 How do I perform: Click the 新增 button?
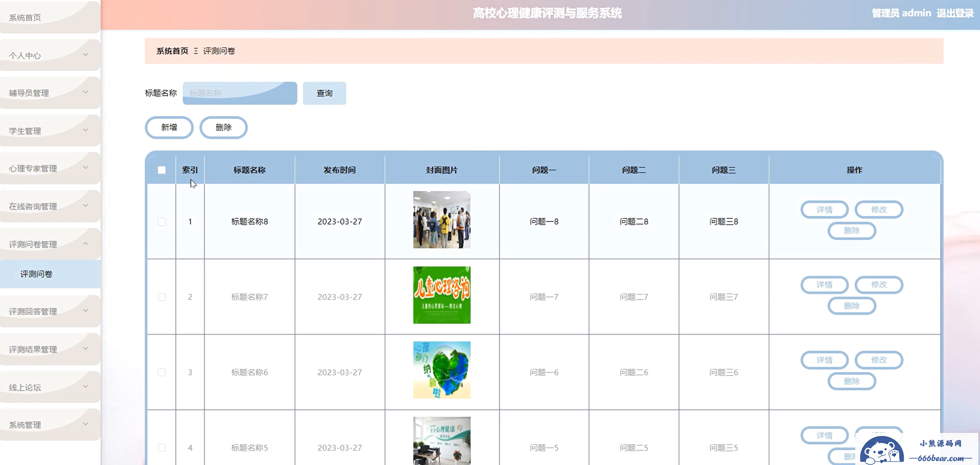point(169,127)
